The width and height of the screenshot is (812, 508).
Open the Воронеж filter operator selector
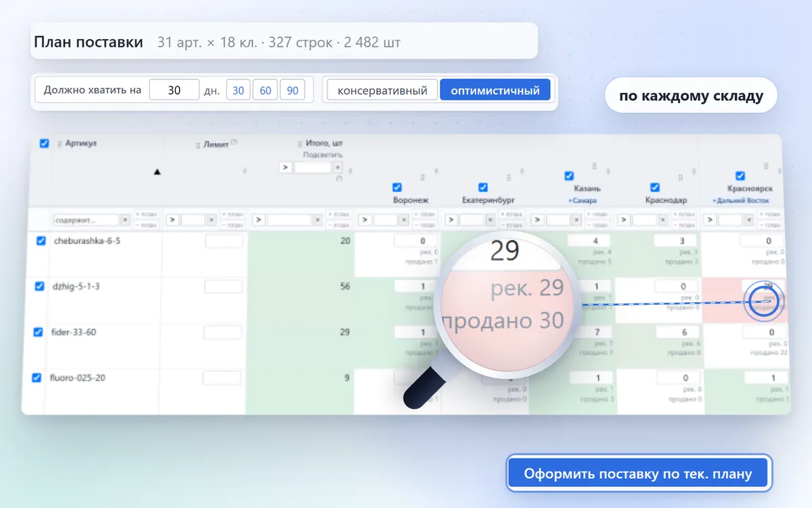(364, 220)
